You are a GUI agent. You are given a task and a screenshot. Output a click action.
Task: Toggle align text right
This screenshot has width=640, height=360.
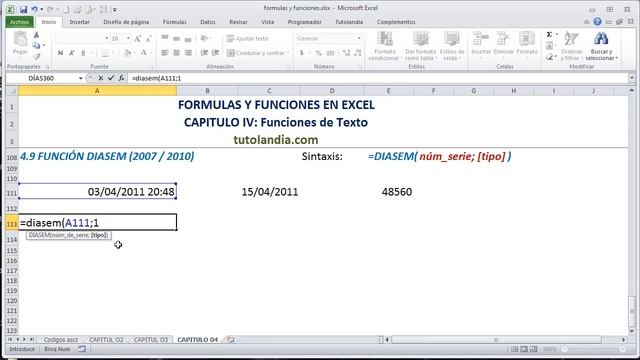click(x=188, y=53)
